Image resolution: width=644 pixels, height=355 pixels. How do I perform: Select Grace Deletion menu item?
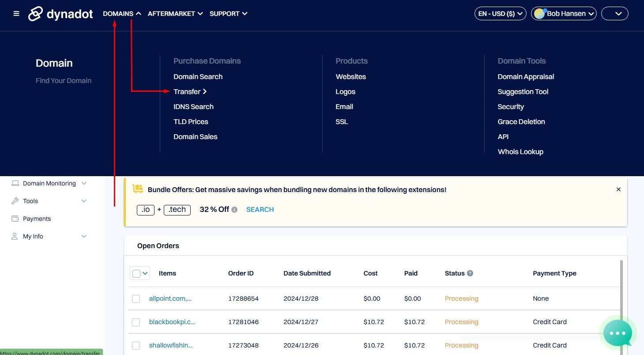point(521,122)
